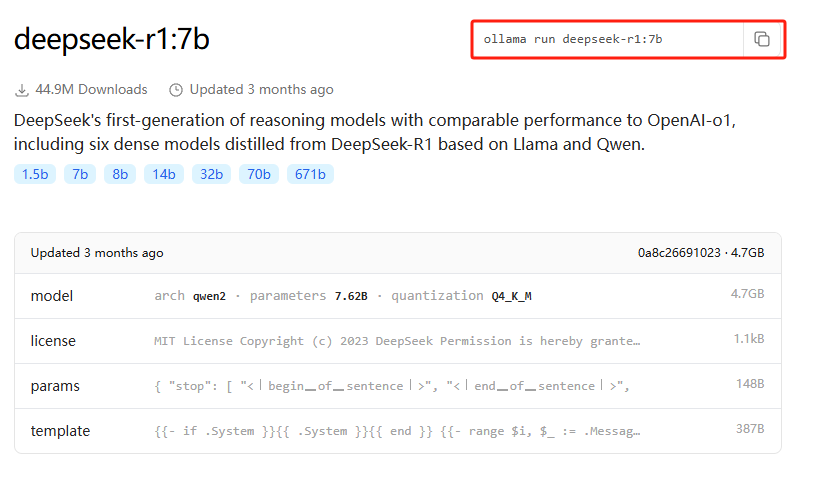Image resolution: width=814 pixels, height=492 pixels.
Task: Click the 0a8c26691023 hash text
Action: tap(679, 253)
